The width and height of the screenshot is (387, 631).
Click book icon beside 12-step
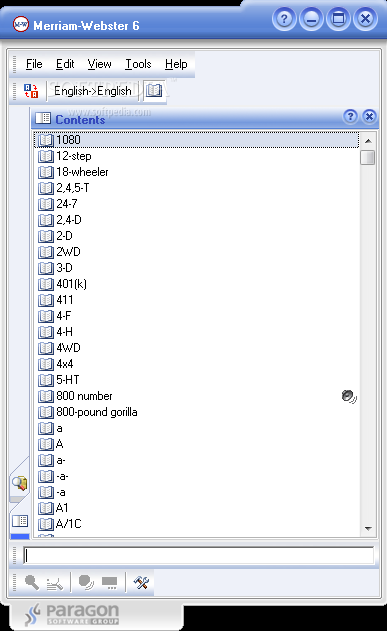(46, 156)
